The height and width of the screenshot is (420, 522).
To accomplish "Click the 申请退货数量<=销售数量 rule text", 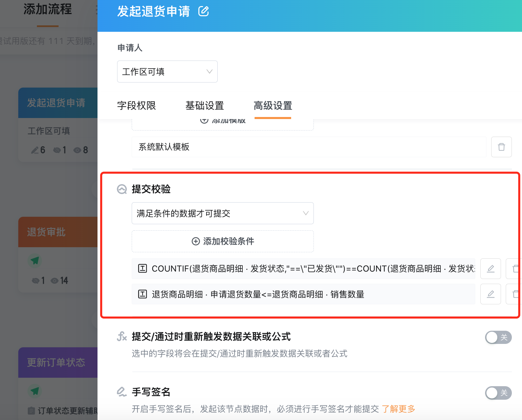I will tap(258, 294).
